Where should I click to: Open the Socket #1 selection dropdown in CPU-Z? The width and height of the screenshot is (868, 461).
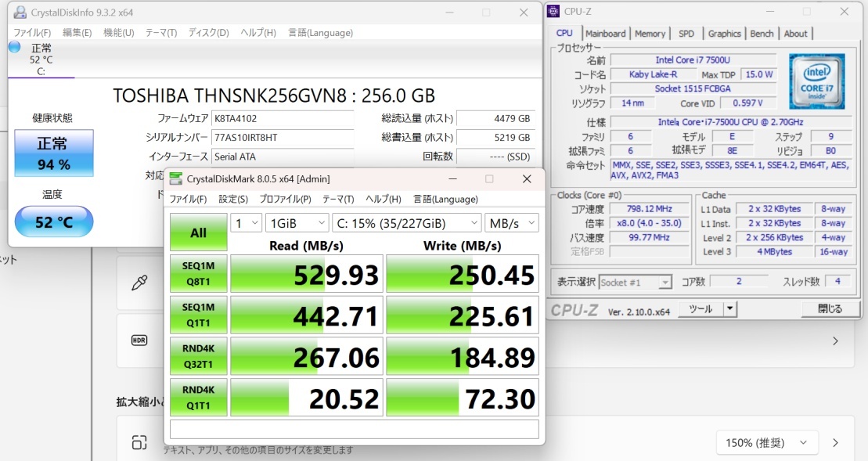636,283
